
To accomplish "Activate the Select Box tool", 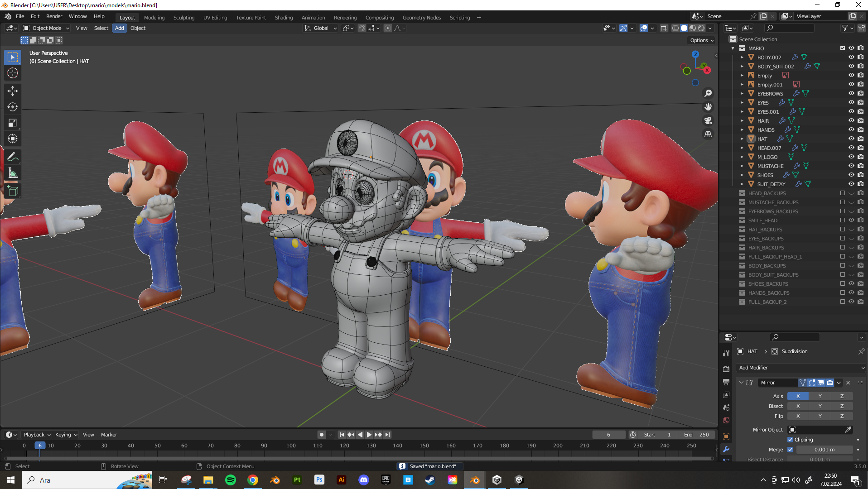I will pyautogui.click(x=13, y=58).
